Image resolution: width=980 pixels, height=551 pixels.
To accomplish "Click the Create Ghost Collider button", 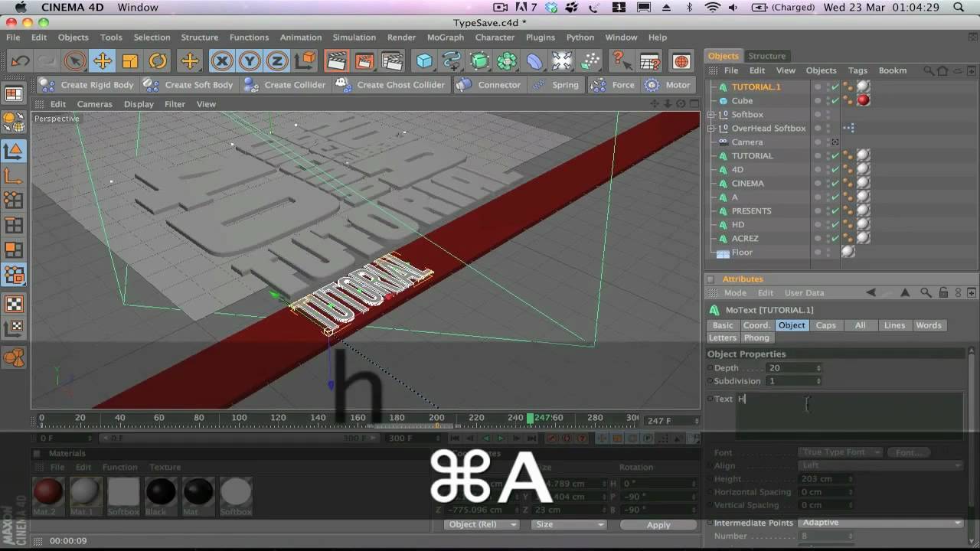I will click(x=390, y=85).
